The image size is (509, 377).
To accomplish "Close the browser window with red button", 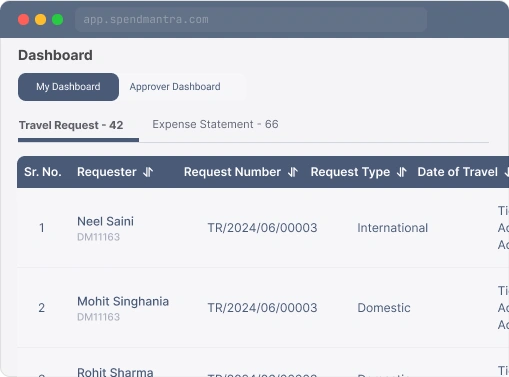I will (23, 19).
